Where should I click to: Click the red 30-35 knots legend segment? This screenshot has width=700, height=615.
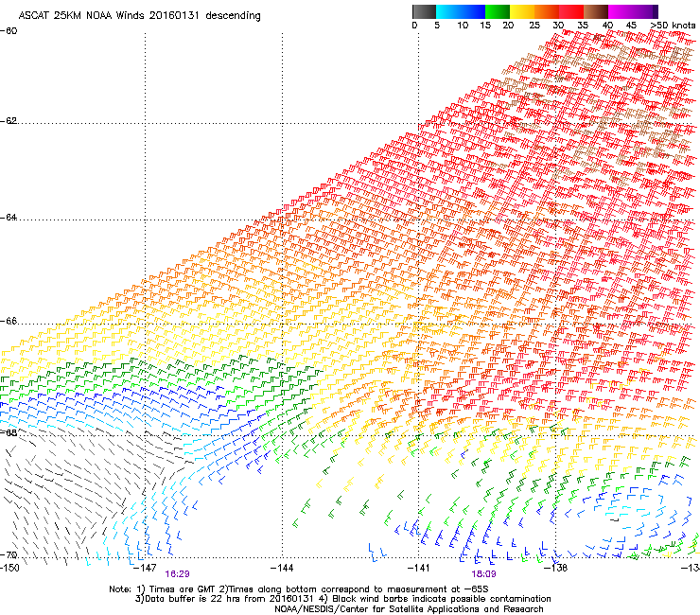pyautogui.click(x=571, y=11)
